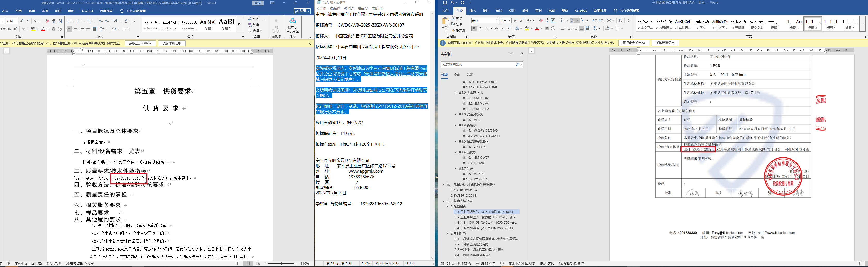
Task: Click the lightbulb Tell Me search in left Word
Action: [x=122, y=11]
